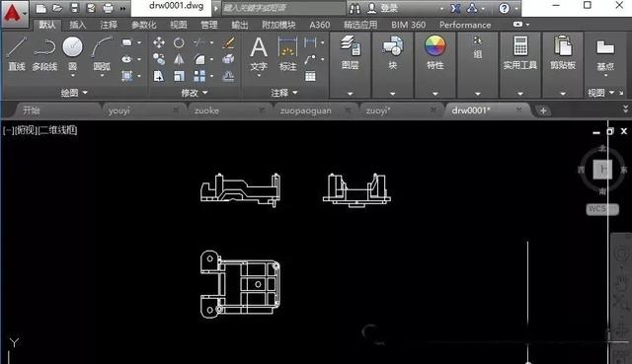Open the Dimension (标注) tool
Image resolution: width=632 pixels, height=364 pixels.
coord(287,53)
